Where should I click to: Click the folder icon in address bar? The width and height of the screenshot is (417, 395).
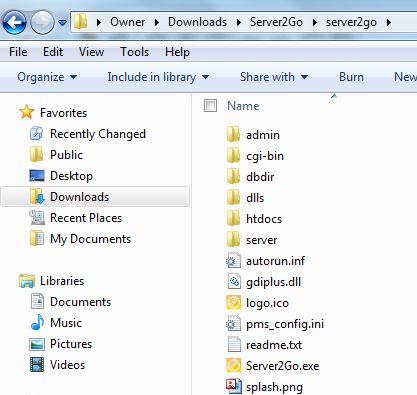click(x=80, y=22)
